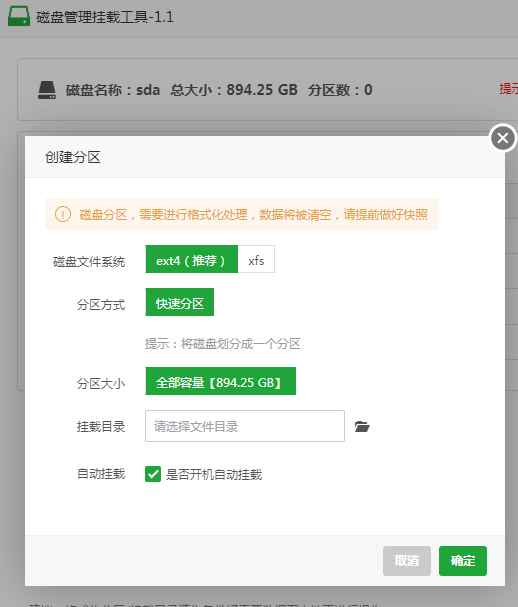Click the 创建分区 dialog title
The height and width of the screenshot is (607, 518).
point(73,158)
